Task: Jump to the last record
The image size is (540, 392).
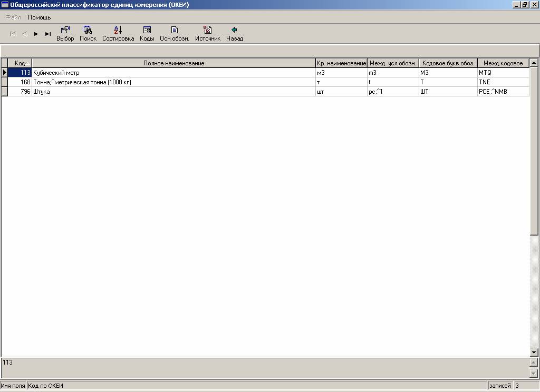Action: 48,34
